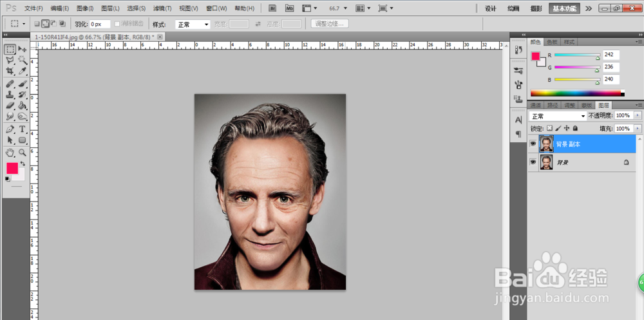This screenshot has height=320, width=644.
Task: Select the Move tool
Action: 22,50
